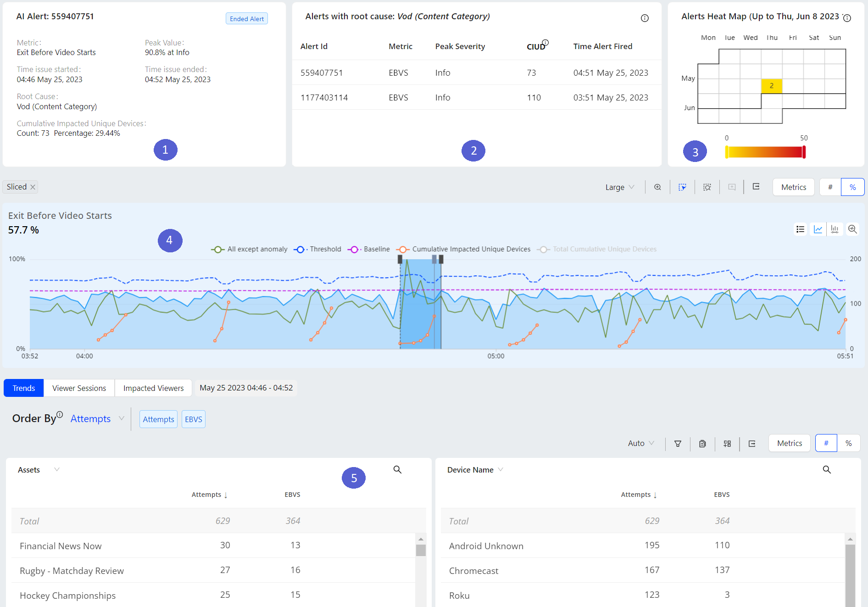The height and width of the screenshot is (607, 868).
Task: Show the chart legend list view icon
Action: pos(800,229)
